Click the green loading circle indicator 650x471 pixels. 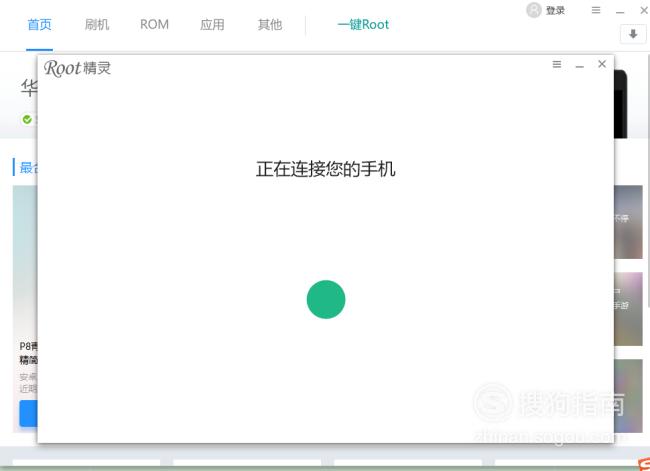coord(326,299)
